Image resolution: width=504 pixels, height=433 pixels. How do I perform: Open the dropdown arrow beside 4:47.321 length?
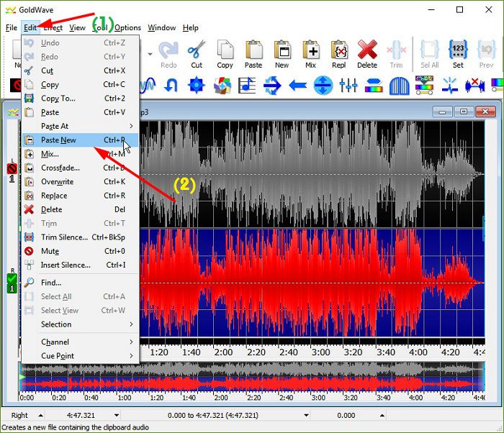click(x=117, y=415)
